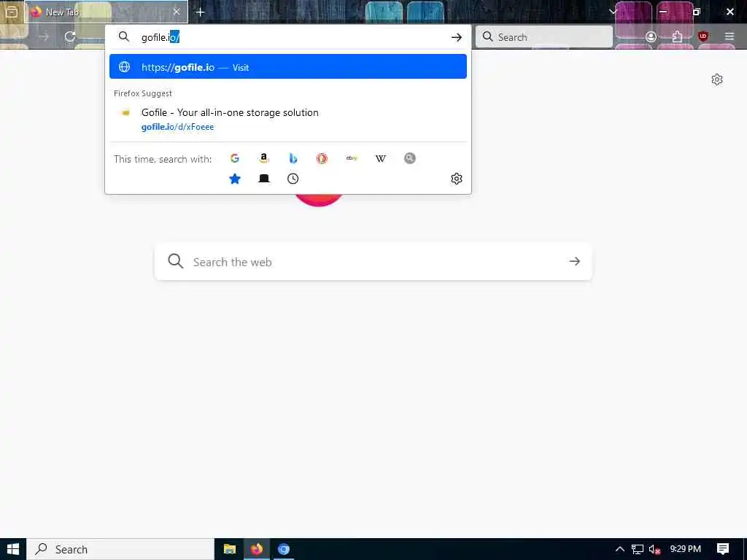Reload the page with refresh icon
The image size is (747, 560).
[70, 36]
